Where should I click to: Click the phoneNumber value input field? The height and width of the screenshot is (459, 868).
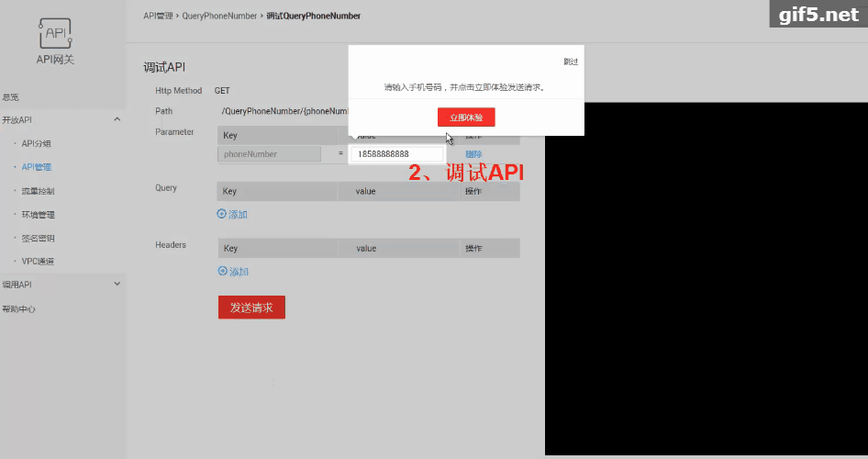pyautogui.click(x=397, y=154)
